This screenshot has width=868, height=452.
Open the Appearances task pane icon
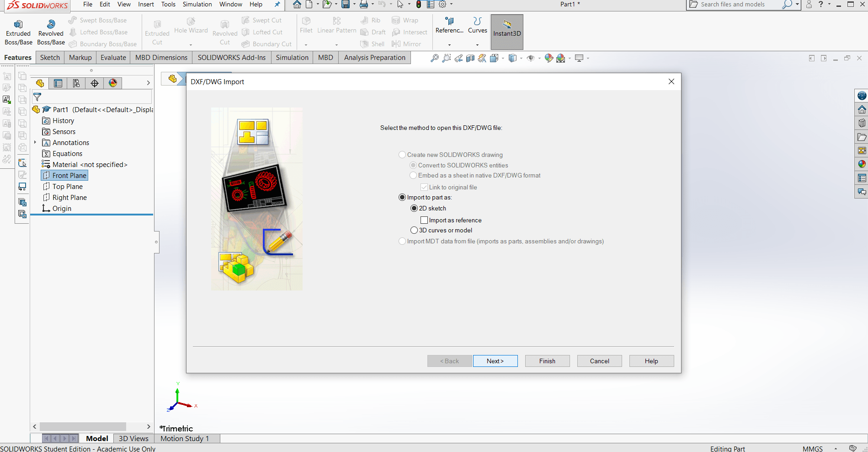862,164
